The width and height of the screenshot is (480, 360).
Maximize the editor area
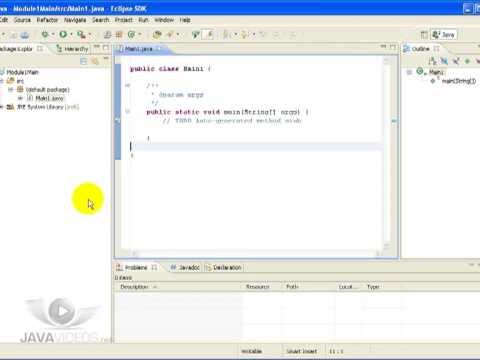[x=393, y=46]
